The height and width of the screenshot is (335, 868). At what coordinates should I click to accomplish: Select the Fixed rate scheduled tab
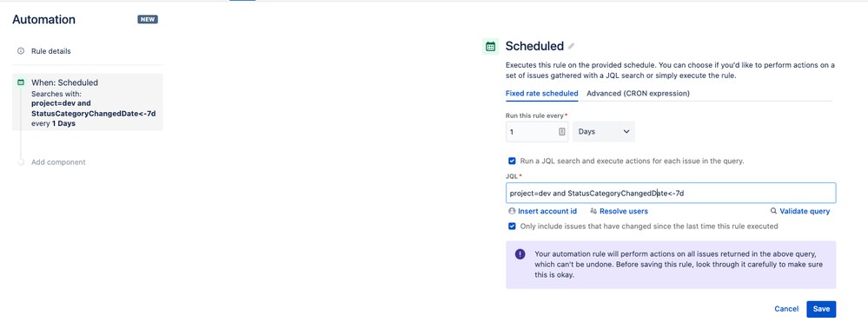tap(542, 94)
